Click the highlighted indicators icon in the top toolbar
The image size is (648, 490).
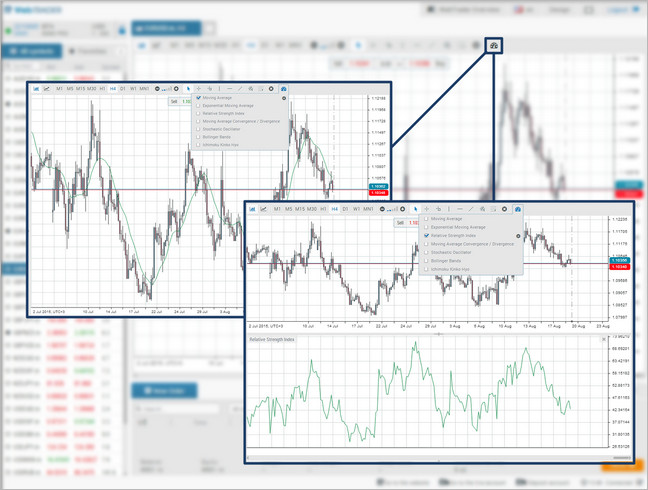[x=494, y=46]
